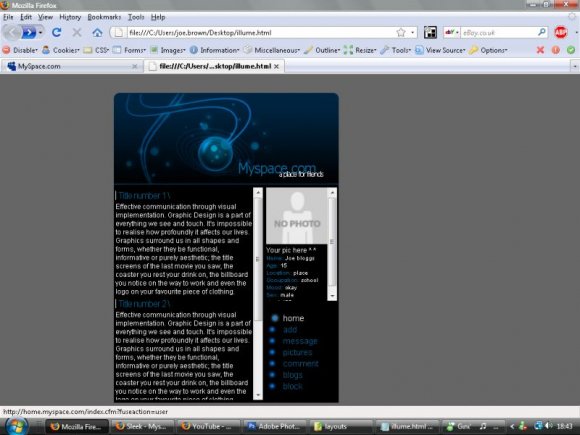Image resolution: width=580 pixels, height=435 pixels.
Task: Switch to YouTube Firefox taskbar button
Action: point(209,426)
